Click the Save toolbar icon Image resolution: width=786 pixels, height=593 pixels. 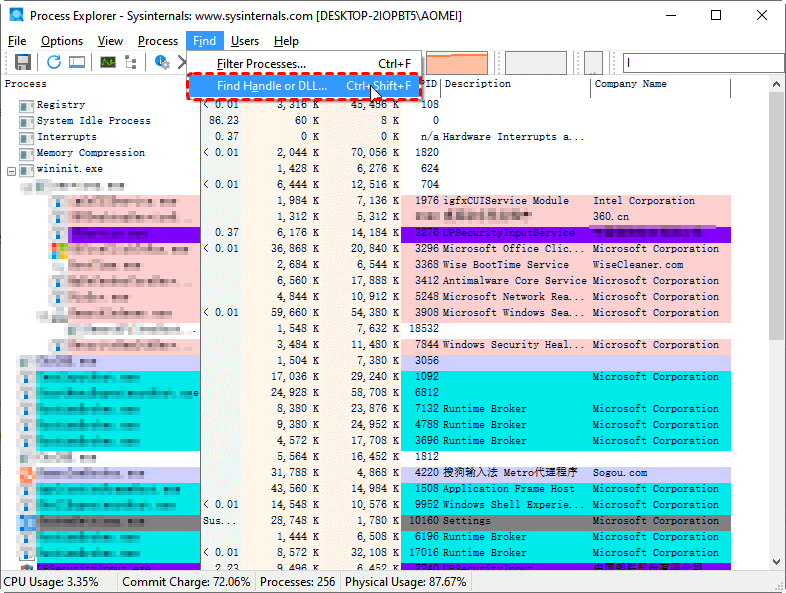click(x=23, y=62)
